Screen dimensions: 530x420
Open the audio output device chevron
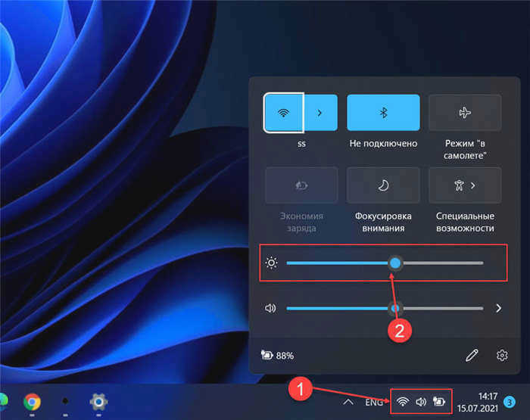tap(498, 308)
